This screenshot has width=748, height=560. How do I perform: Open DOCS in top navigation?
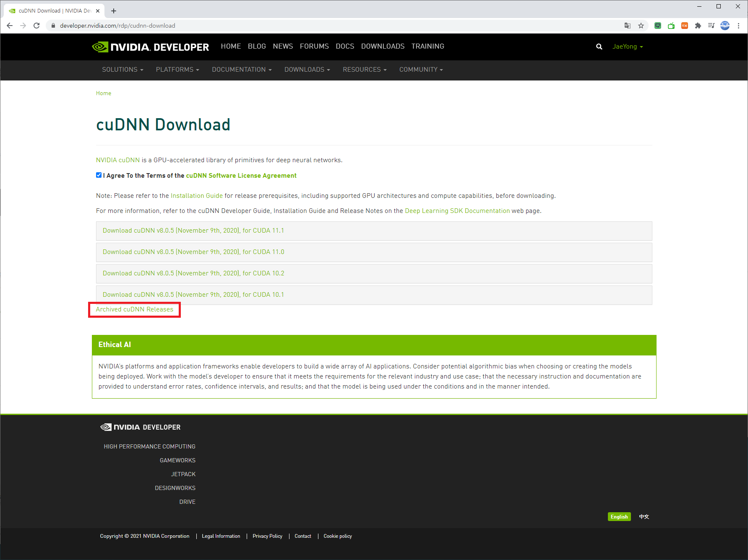(x=345, y=46)
